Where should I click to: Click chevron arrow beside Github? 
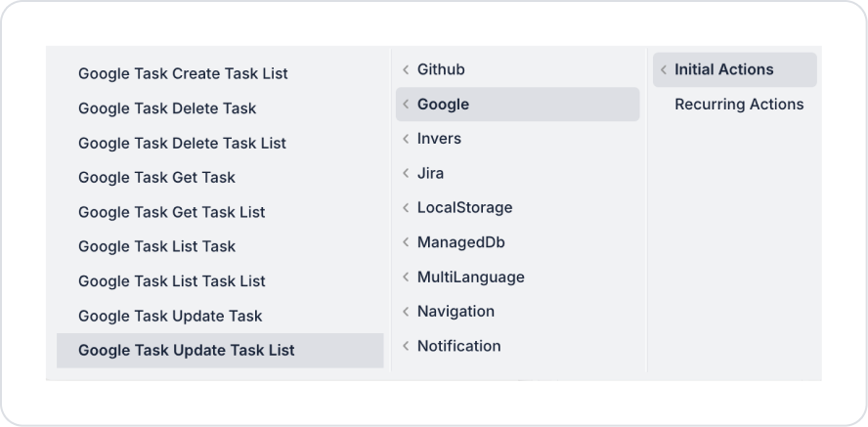point(406,69)
